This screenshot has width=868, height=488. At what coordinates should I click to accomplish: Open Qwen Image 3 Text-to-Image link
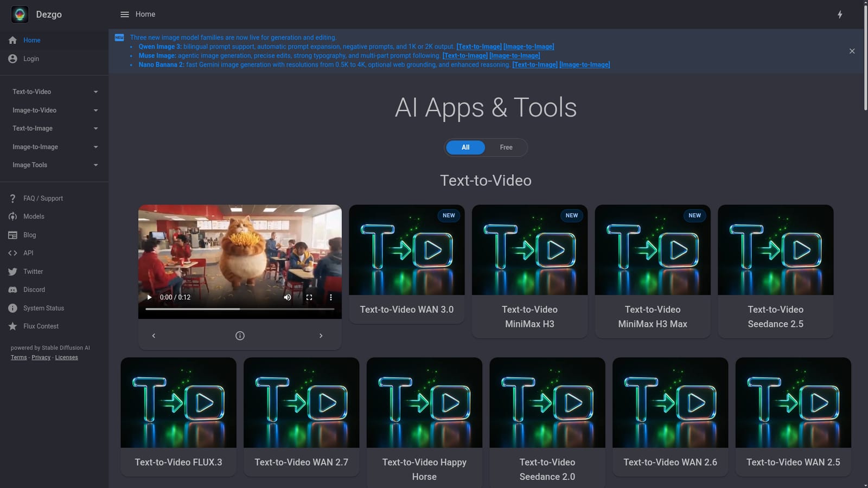click(479, 47)
